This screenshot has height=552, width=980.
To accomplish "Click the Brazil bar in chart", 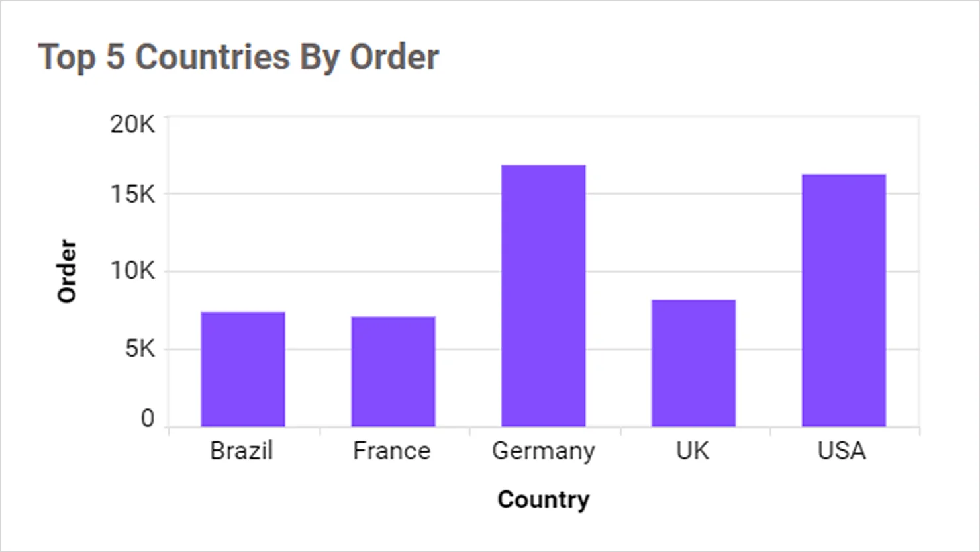I will (243, 369).
